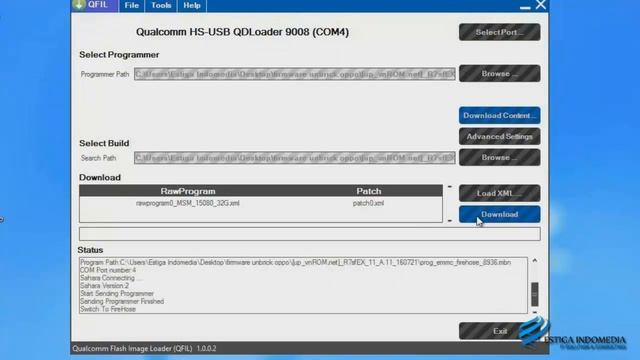Viewport: 640px width, 360px height.
Task: Click the Select Port button
Action: pos(499,32)
